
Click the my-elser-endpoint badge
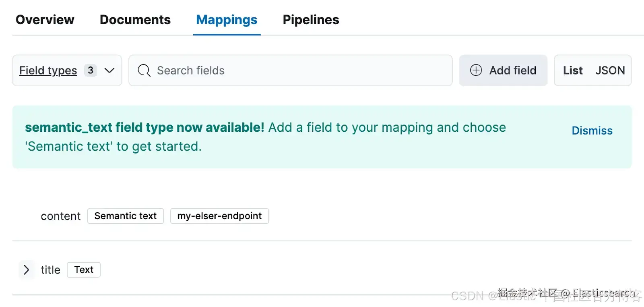click(219, 216)
